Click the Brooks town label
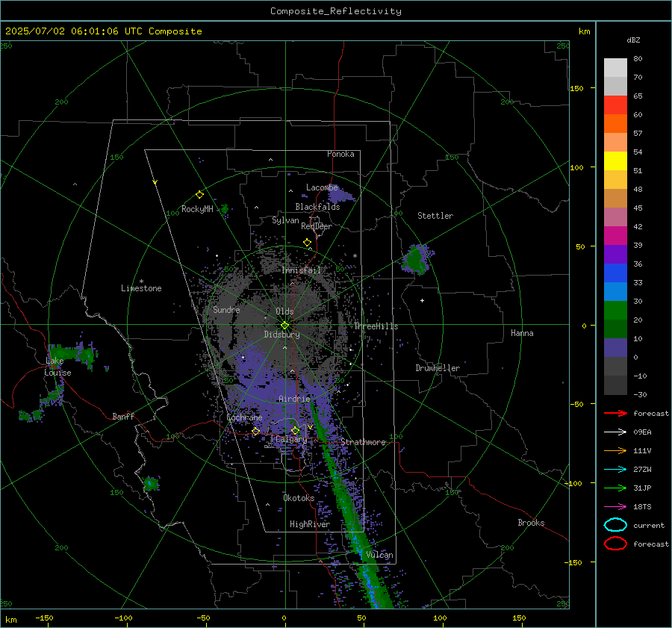Viewport: 672px width, 628px height. click(531, 523)
